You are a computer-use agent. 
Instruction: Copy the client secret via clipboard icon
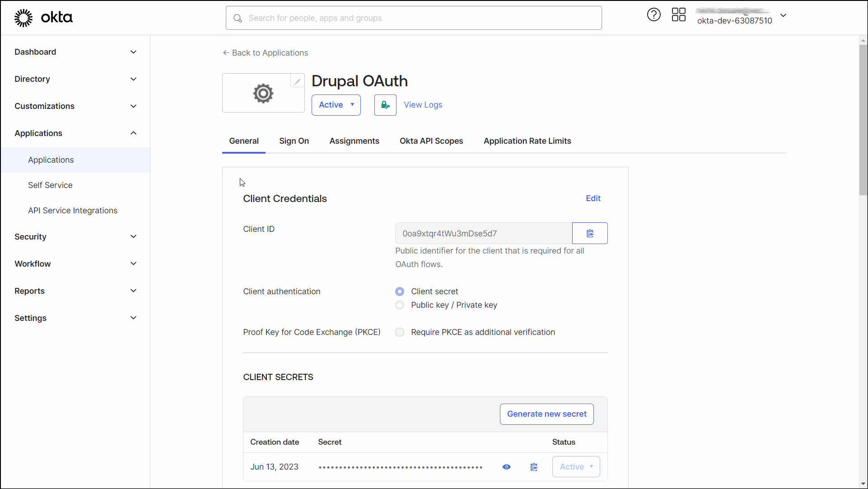[534, 467]
